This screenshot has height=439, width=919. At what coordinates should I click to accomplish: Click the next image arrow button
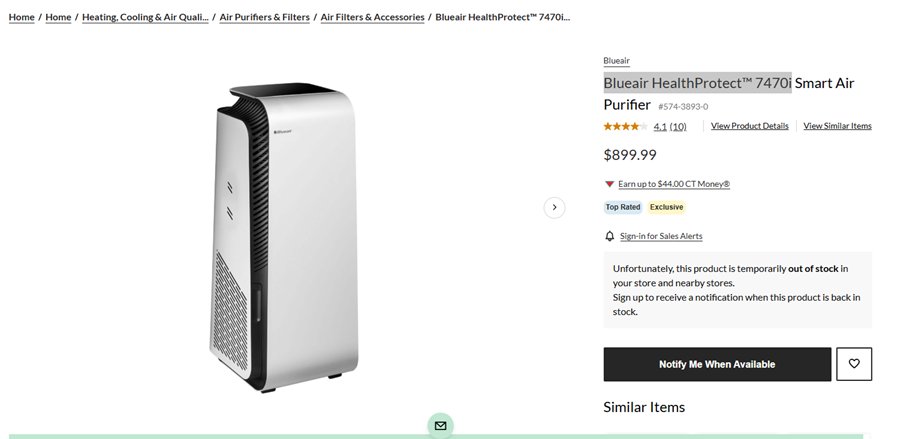tap(554, 207)
